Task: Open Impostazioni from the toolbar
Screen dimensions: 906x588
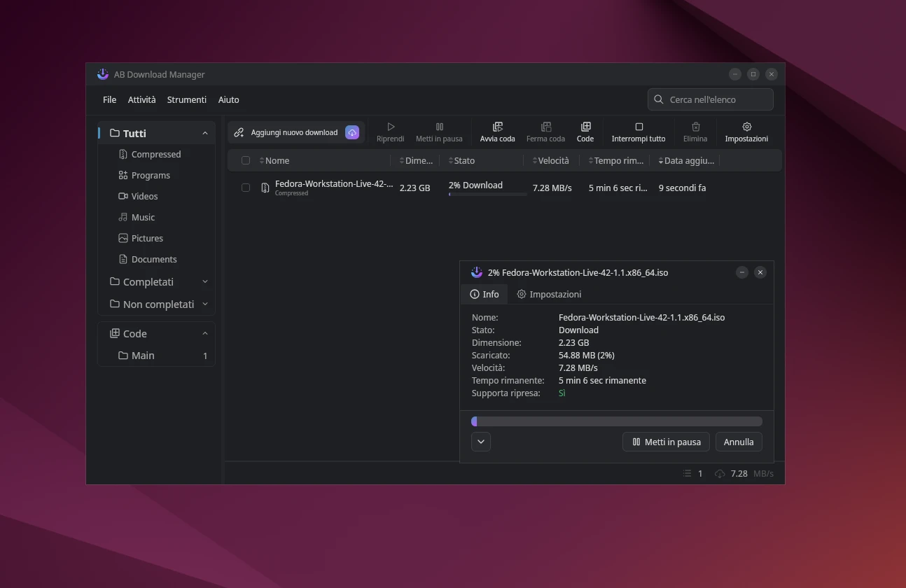Action: [746, 131]
